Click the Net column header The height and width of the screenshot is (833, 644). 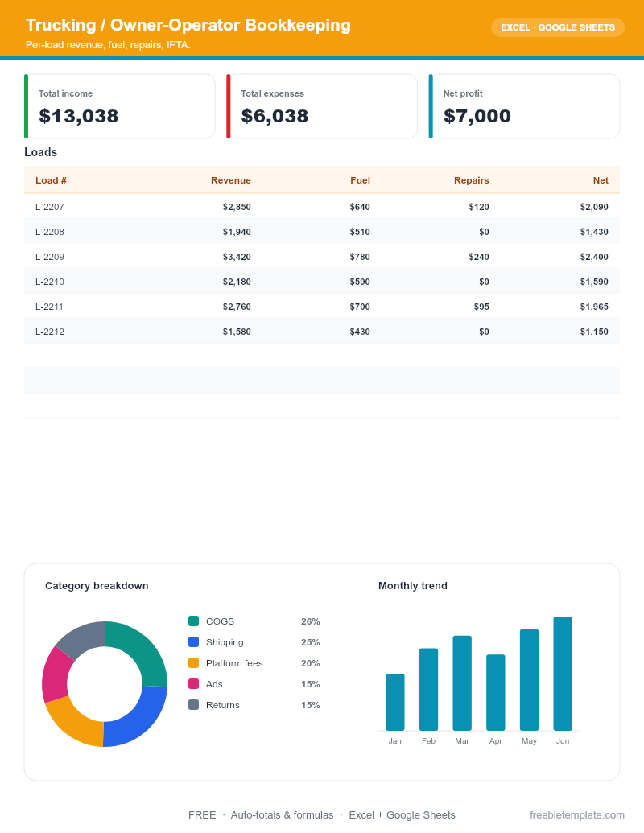(601, 180)
